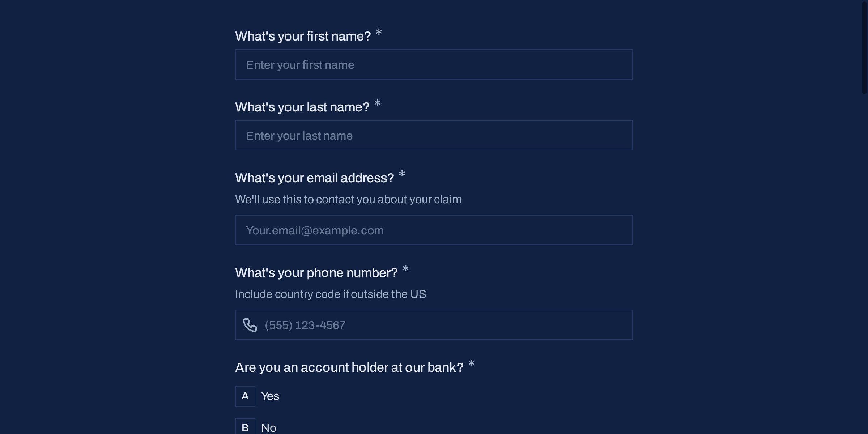The height and width of the screenshot is (434, 868).
Task: Click the asterisk beside the first name question
Action: pos(379,33)
